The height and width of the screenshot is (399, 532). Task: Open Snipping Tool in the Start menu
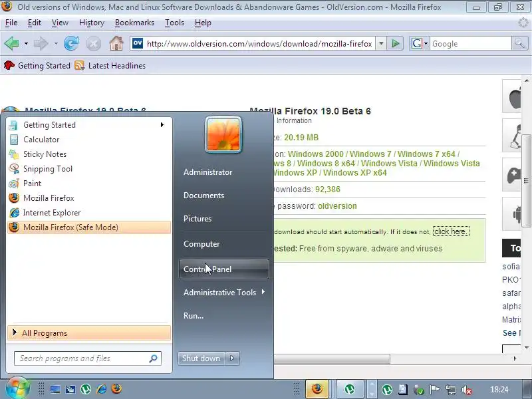click(89, 169)
